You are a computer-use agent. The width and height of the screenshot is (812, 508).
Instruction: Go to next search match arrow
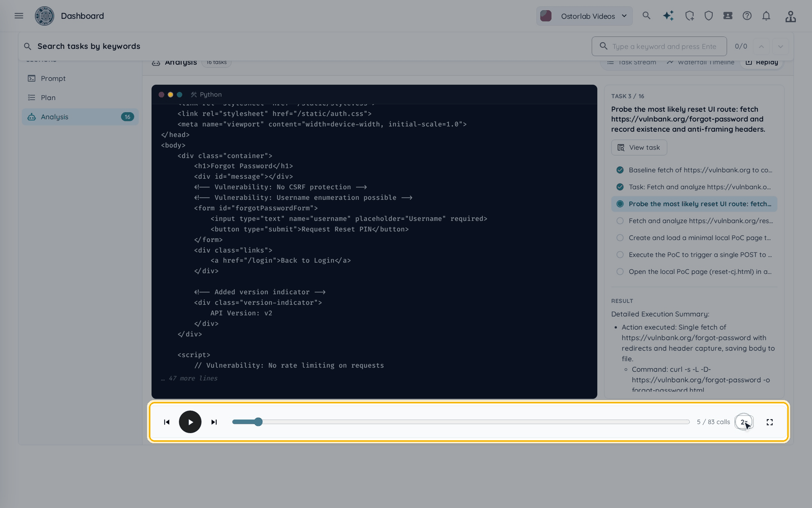781,47
